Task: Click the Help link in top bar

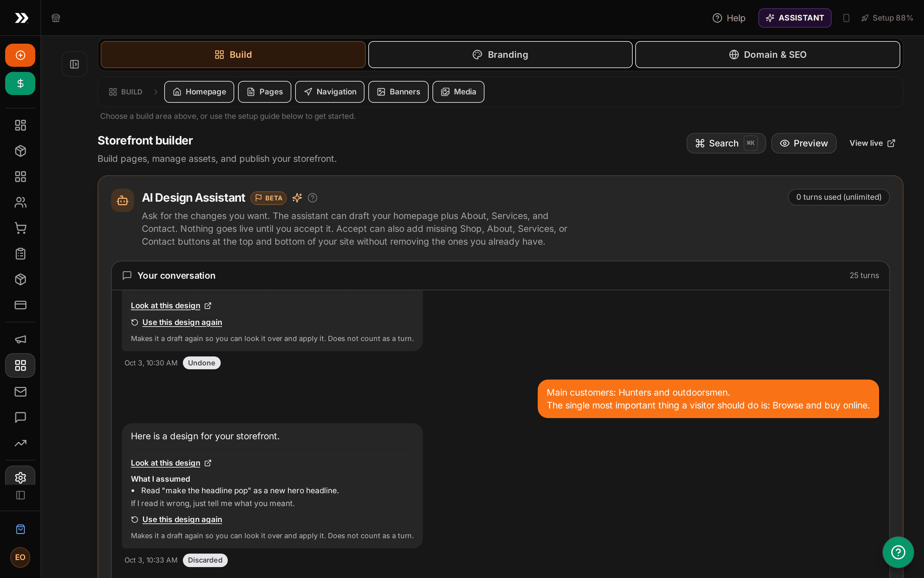Action: [x=729, y=18]
